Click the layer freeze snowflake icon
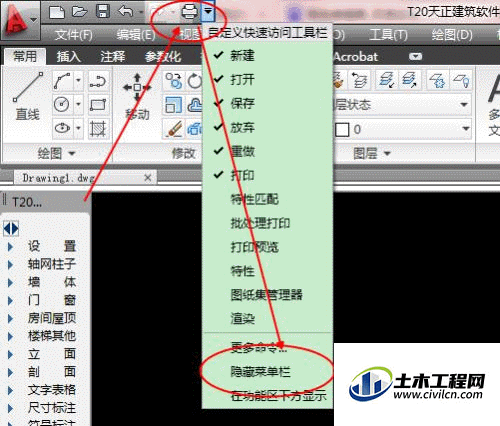The image size is (500, 426). (437, 80)
